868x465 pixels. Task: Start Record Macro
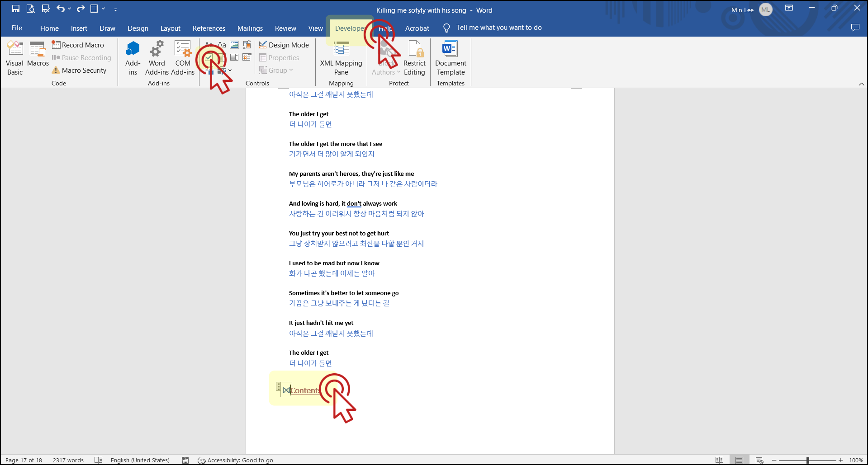coord(78,45)
